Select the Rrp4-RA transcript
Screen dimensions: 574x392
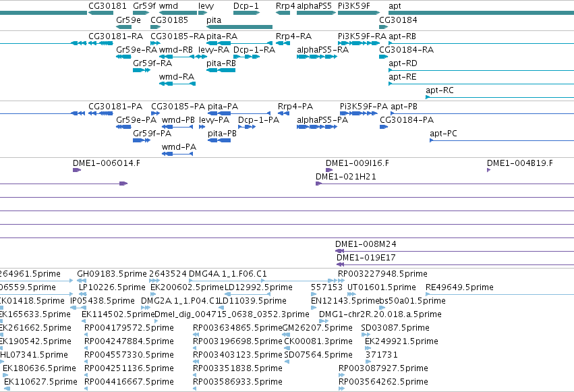tap(283, 43)
